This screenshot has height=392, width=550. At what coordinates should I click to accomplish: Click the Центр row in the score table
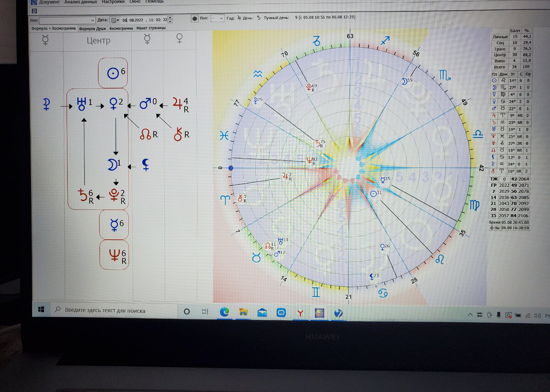511,54
